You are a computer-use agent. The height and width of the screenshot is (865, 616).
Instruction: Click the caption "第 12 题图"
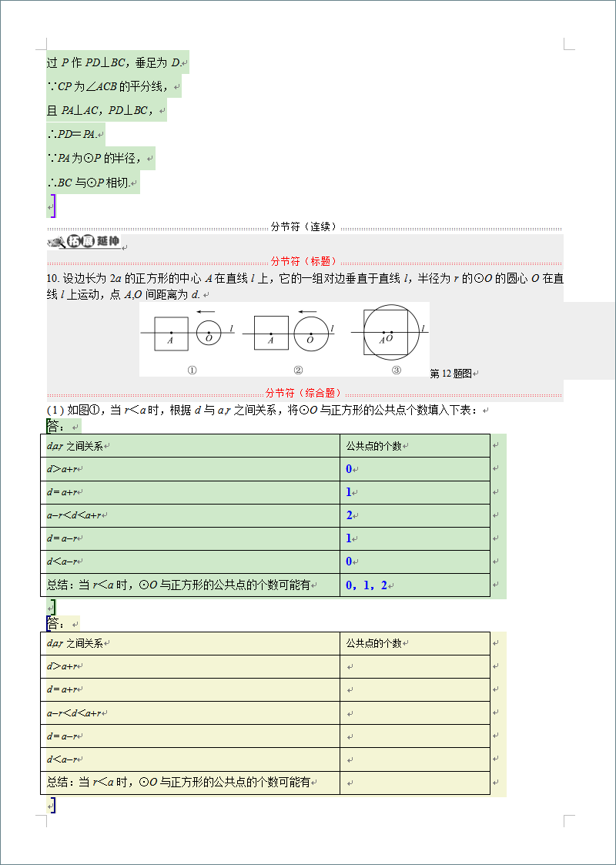click(x=450, y=374)
